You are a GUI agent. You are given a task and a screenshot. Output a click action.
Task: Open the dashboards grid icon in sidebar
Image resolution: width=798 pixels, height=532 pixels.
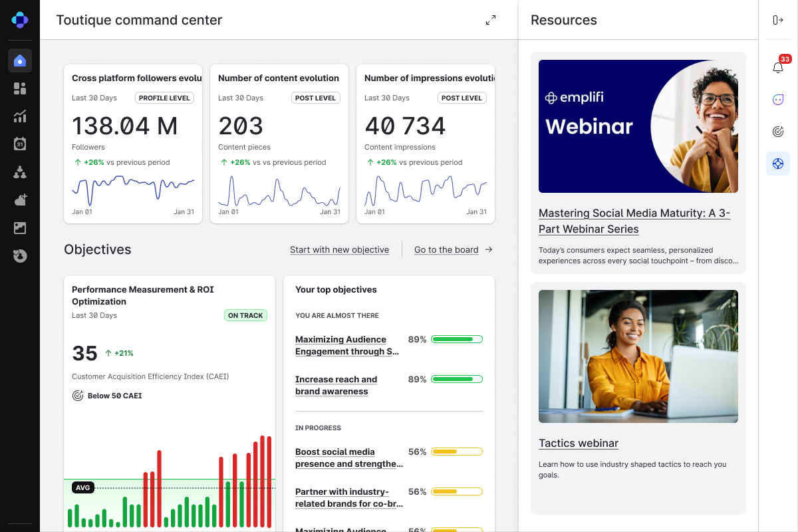(20, 88)
